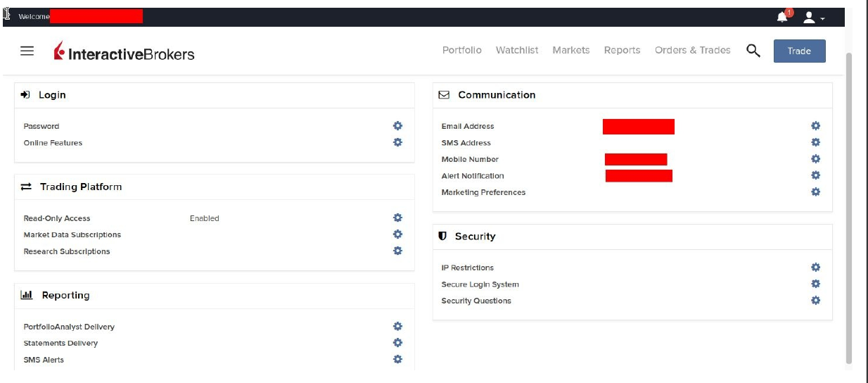The image size is (868, 383).
Task: Click the Mobile Number label
Action: pyautogui.click(x=470, y=159)
